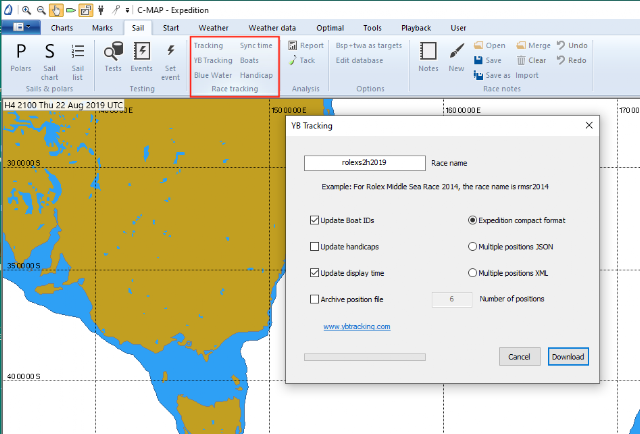
Task: Click Bsp+twa as targets option
Action: (x=369, y=45)
